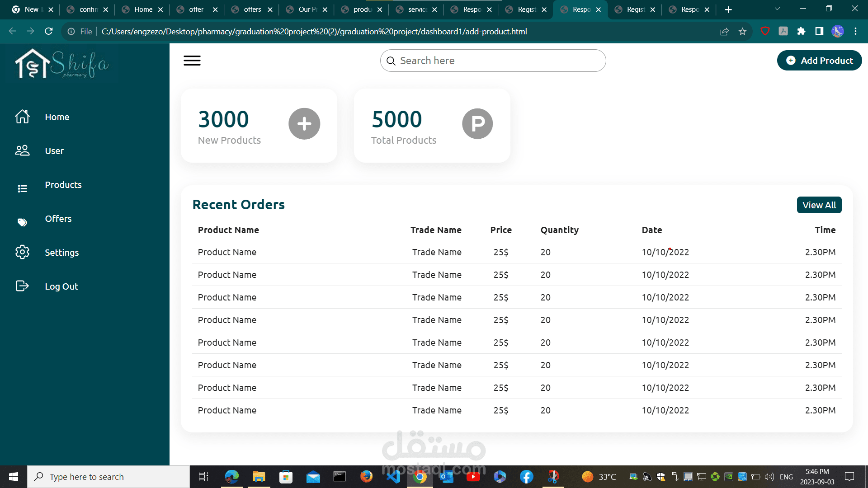Open Chrome three-dot menu

pyautogui.click(x=855, y=31)
